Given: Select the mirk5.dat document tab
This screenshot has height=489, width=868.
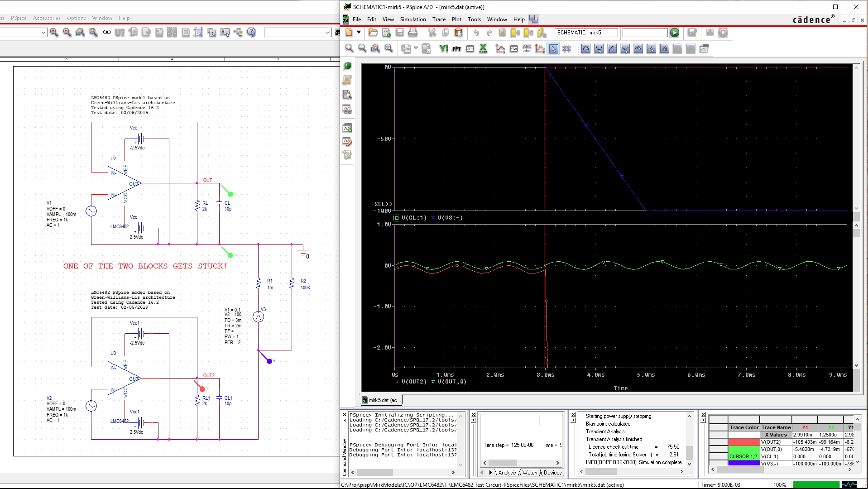Looking at the screenshot, I should [381, 400].
